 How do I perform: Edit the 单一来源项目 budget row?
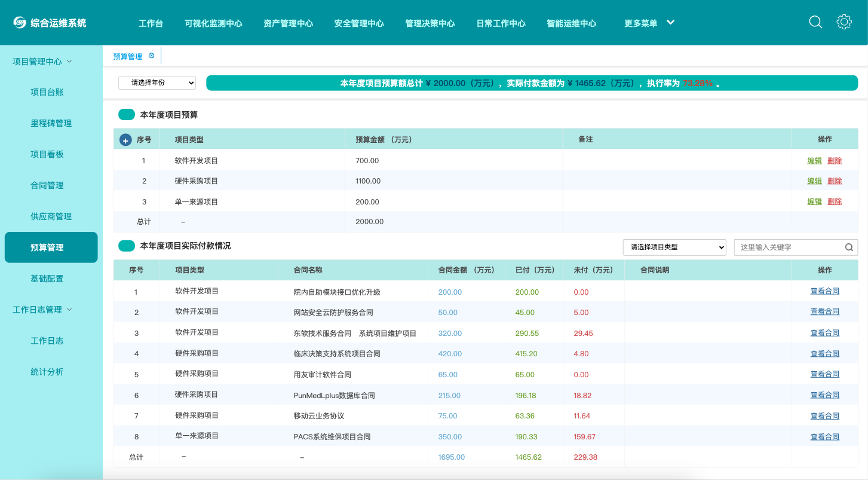pos(815,201)
